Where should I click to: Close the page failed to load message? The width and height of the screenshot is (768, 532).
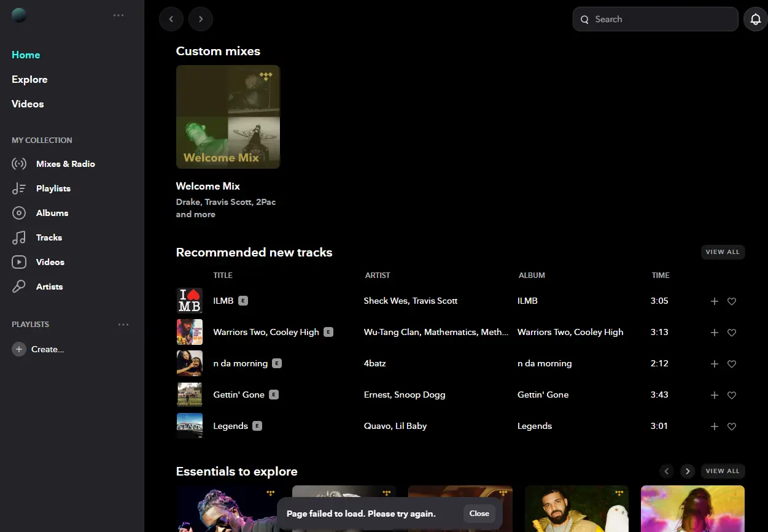click(479, 514)
